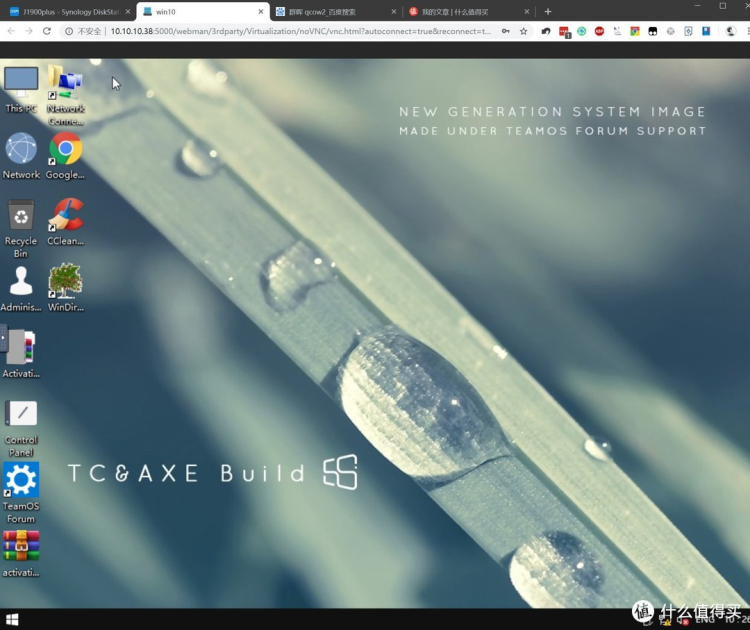Screen dimensions: 750x630
Task: Open the Tampermonkey black extension icon
Action: pos(652,31)
